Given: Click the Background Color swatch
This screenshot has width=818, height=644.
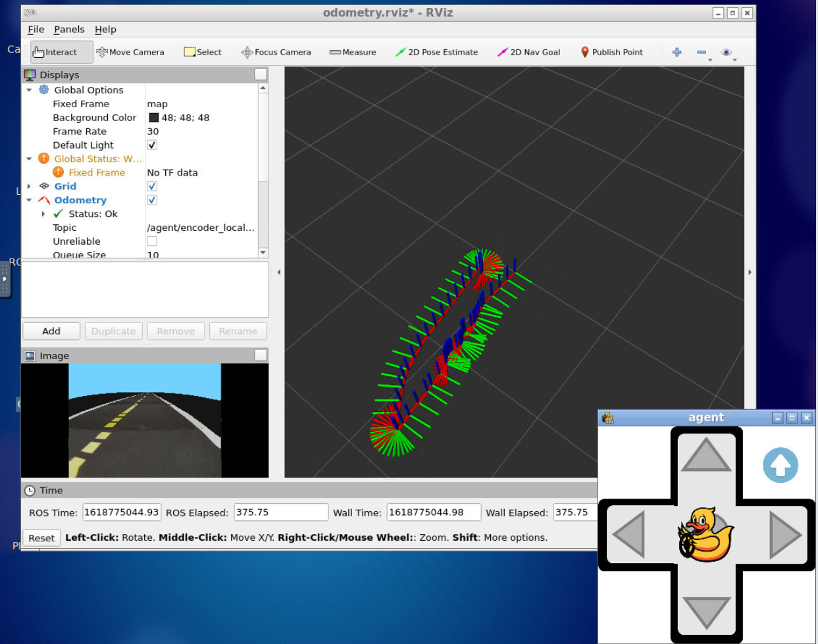Looking at the screenshot, I should (x=153, y=118).
